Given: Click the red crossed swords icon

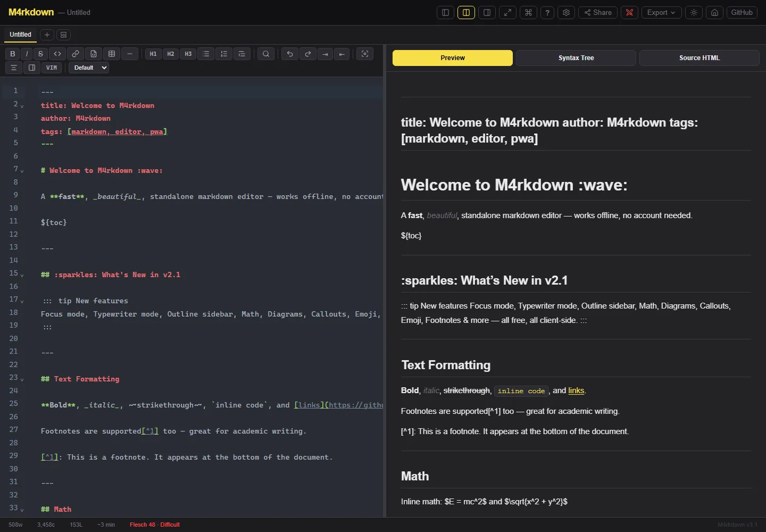Looking at the screenshot, I should 630,12.
